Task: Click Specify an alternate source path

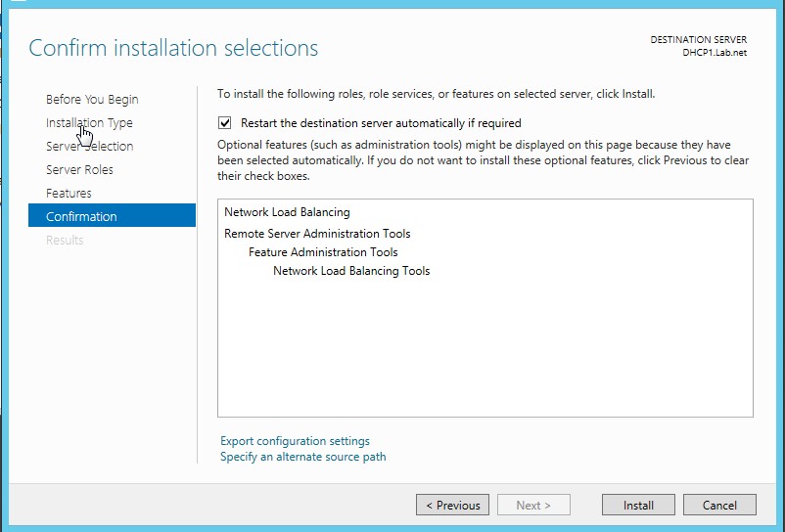Action: point(302,457)
